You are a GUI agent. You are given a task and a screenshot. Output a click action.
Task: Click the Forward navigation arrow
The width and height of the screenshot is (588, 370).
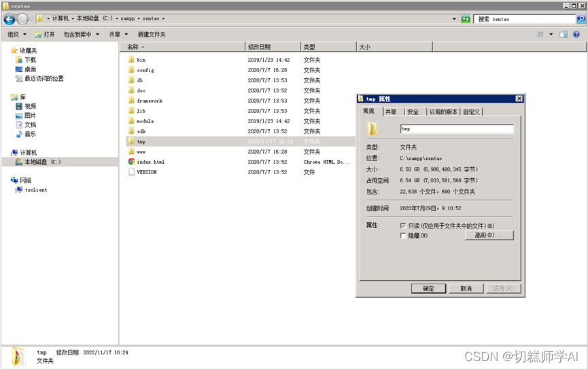pyautogui.click(x=22, y=19)
